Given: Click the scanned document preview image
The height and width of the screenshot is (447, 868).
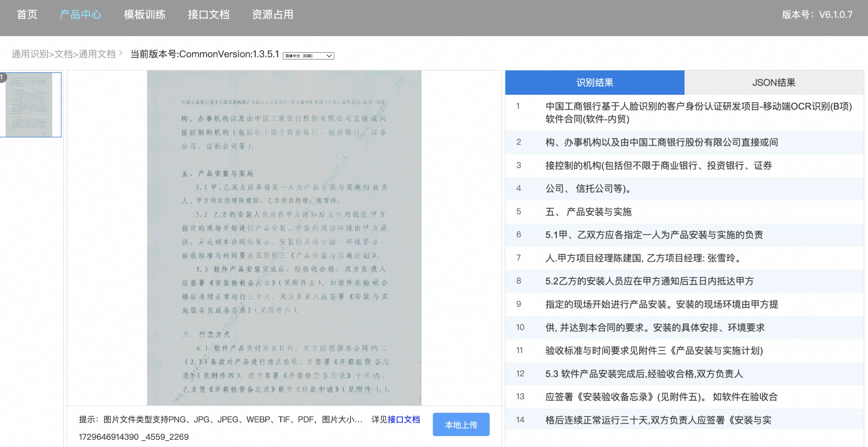Looking at the screenshot, I should point(284,238).
